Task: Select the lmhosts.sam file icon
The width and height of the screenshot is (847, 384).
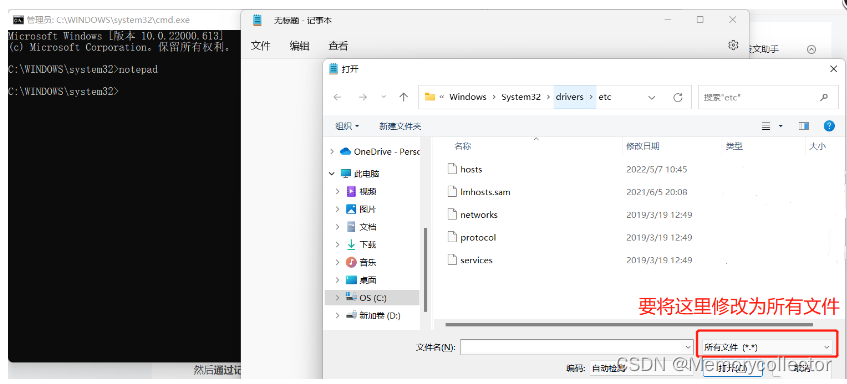Action: coord(452,192)
